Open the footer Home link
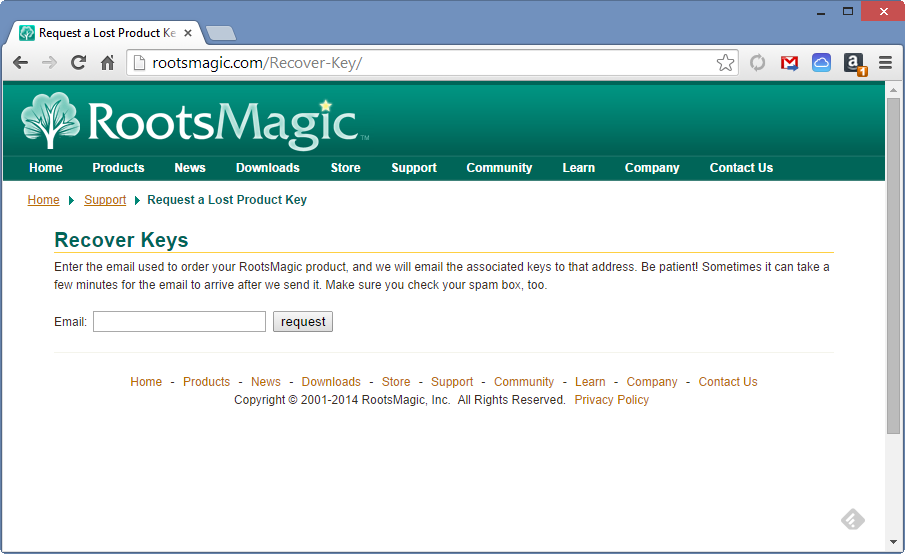The width and height of the screenshot is (905, 554). click(x=146, y=382)
